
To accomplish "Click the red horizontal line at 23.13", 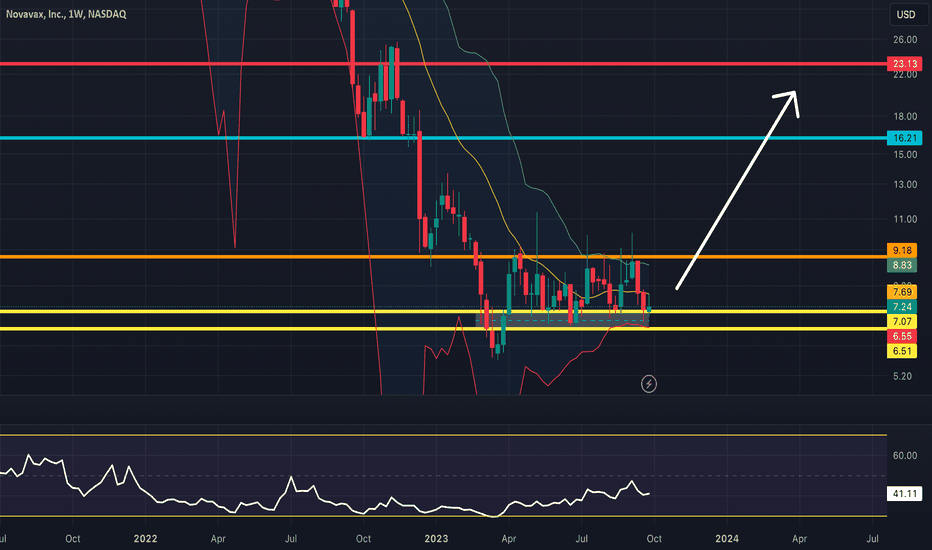I will point(443,64).
